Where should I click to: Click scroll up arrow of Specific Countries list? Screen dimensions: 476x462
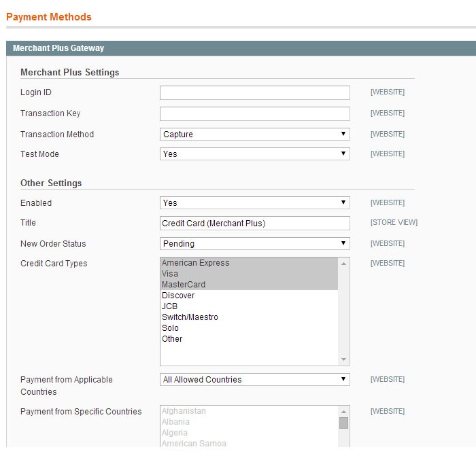[x=343, y=412]
